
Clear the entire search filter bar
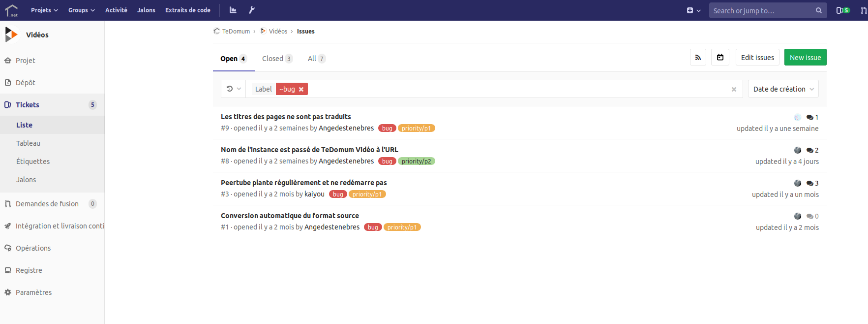coord(734,89)
